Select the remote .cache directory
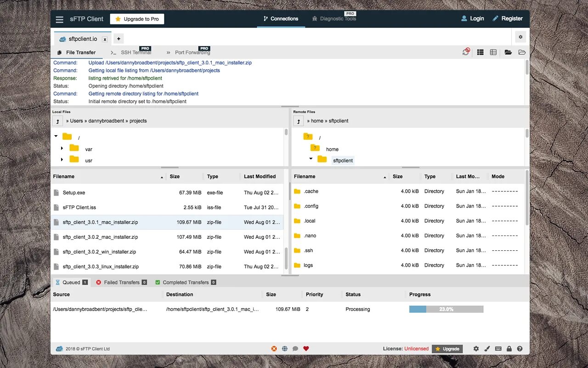 click(408, 191)
